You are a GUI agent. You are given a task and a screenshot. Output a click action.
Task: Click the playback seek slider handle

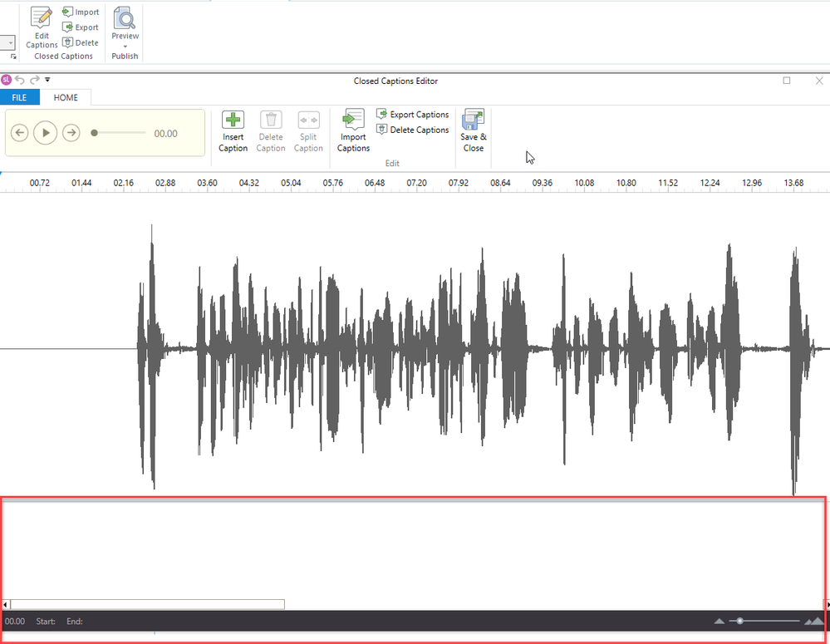point(94,133)
